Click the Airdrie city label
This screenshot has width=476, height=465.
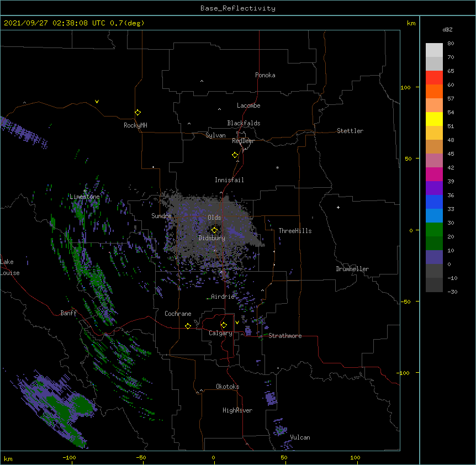pyautogui.click(x=223, y=297)
